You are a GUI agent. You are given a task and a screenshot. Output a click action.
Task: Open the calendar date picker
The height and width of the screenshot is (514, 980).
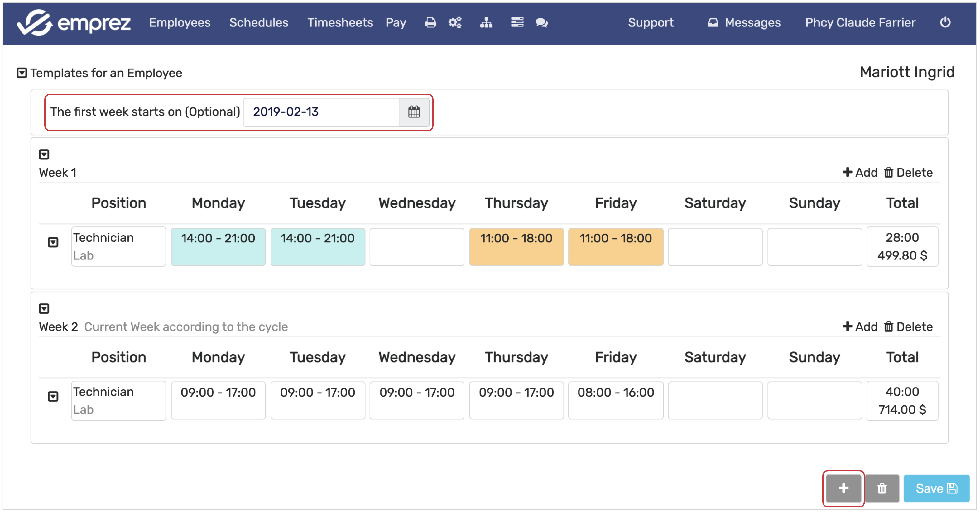pos(414,112)
